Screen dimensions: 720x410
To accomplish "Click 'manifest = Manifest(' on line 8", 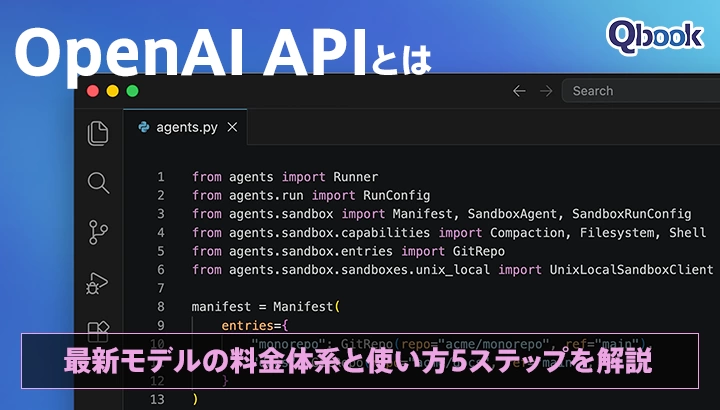I will click(x=266, y=306).
